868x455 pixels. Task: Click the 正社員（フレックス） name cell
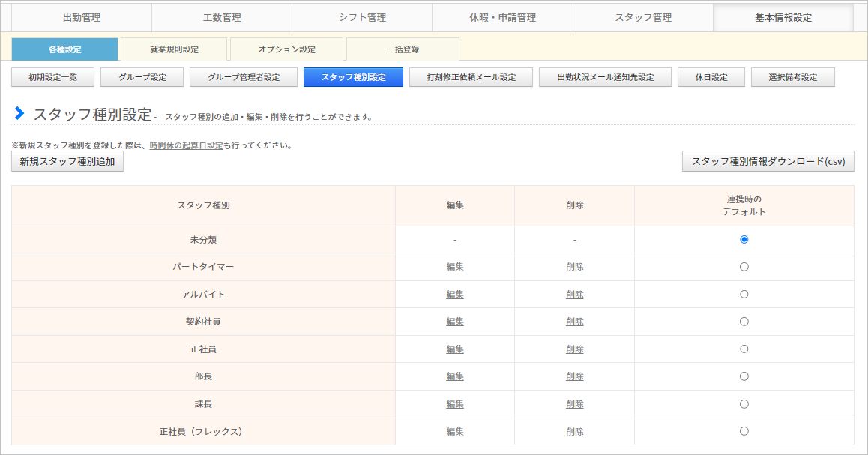[203, 431]
